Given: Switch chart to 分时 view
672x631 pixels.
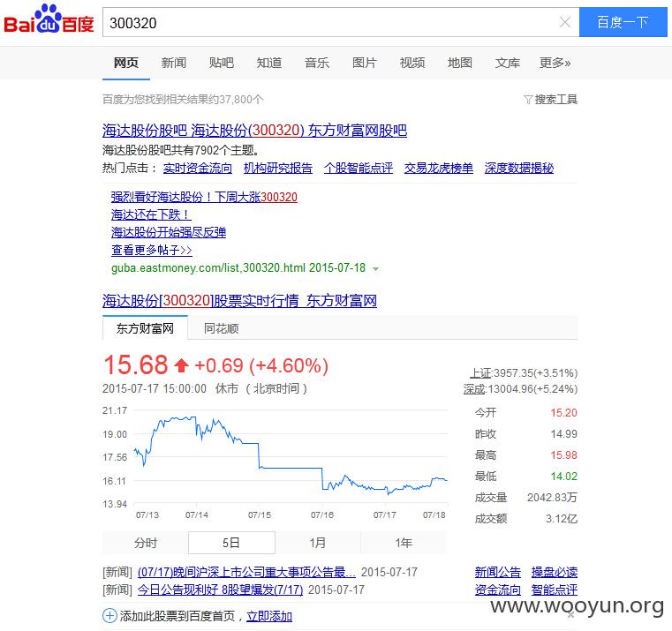Looking at the screenshot, I should pyautogui.click(x=146, y=543).
